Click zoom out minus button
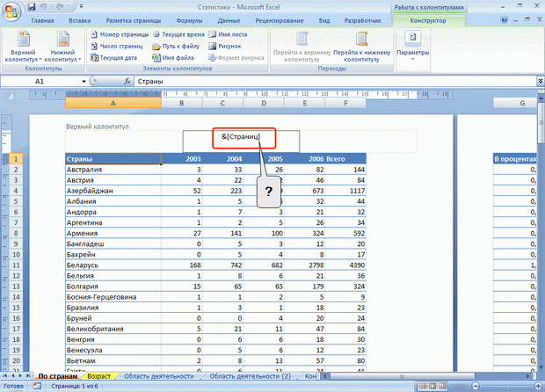This screenshot has height=392, width=545. click(476, 386)
